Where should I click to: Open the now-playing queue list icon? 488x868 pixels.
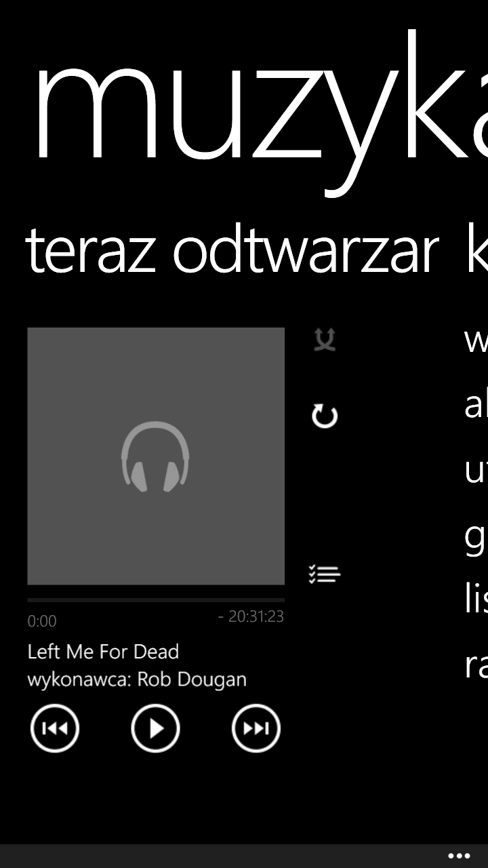click(325, 574)
